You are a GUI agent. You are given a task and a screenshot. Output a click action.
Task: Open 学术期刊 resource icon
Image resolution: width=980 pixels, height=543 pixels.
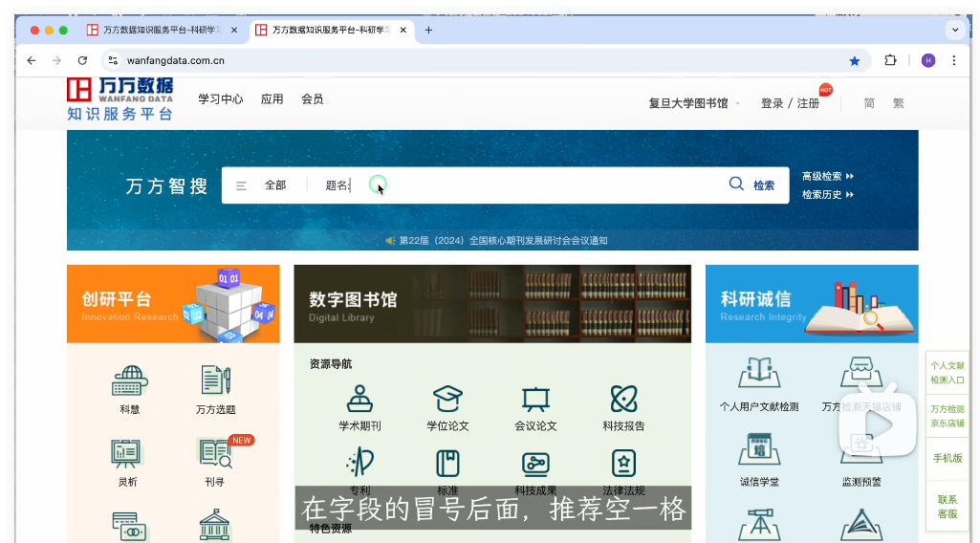[x=360, y=399]
